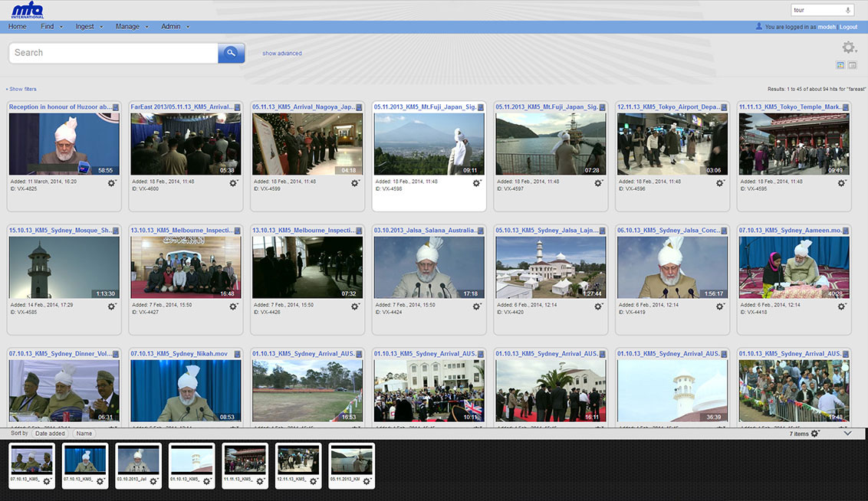Viewport: 868px width, 501px height.
Task: Sort bin items by Name
Action: tap(84, 434)
